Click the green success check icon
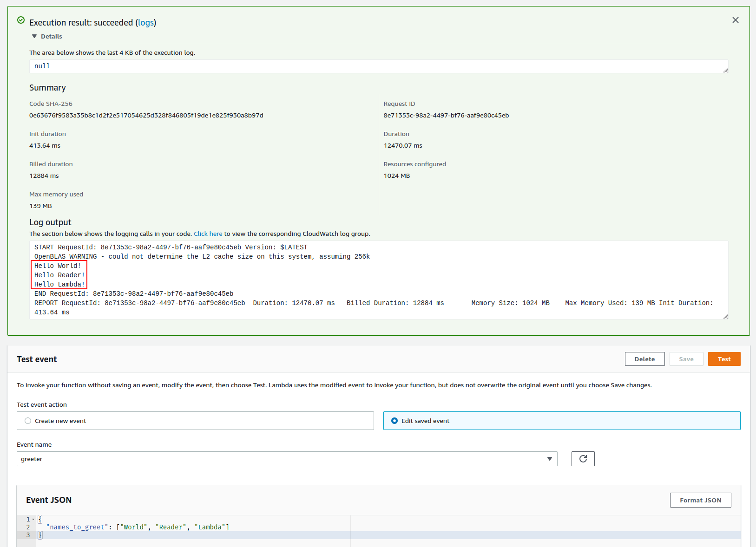Screen dimensions: 756x547 (x=21, y=20)
